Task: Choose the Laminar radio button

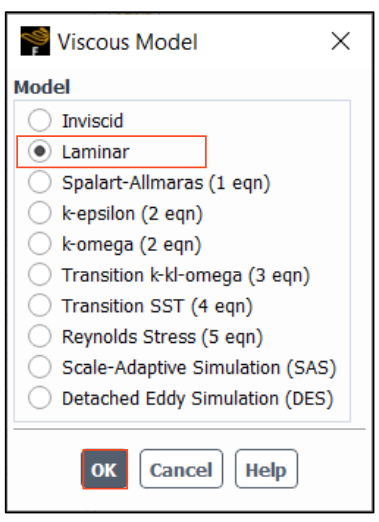Action: [x=40, y=151]
